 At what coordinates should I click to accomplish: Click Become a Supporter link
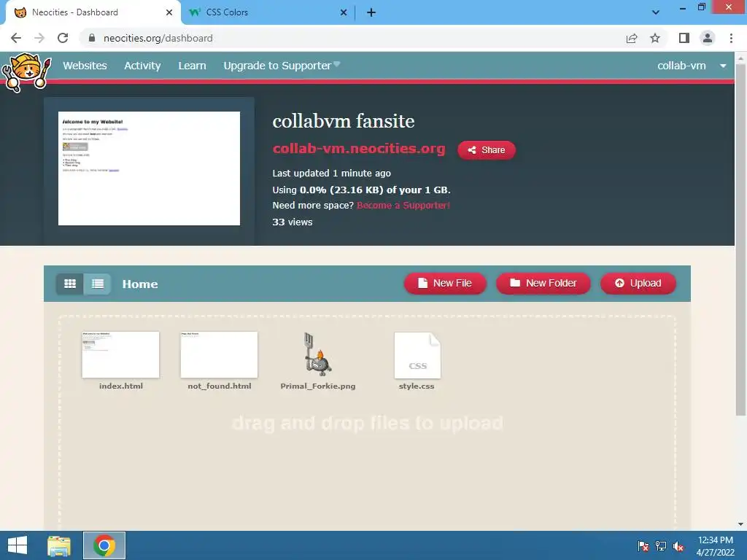point(403,205)
